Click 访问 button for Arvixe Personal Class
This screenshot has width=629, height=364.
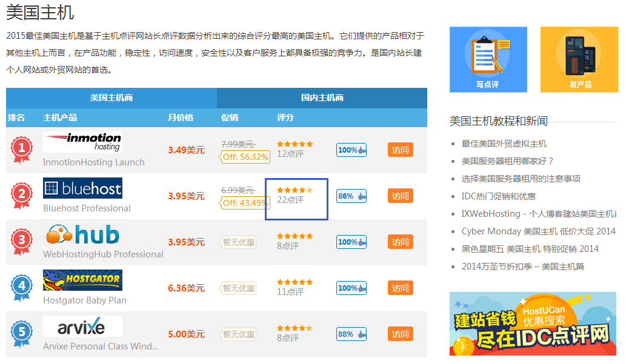[x=401, y=334]
